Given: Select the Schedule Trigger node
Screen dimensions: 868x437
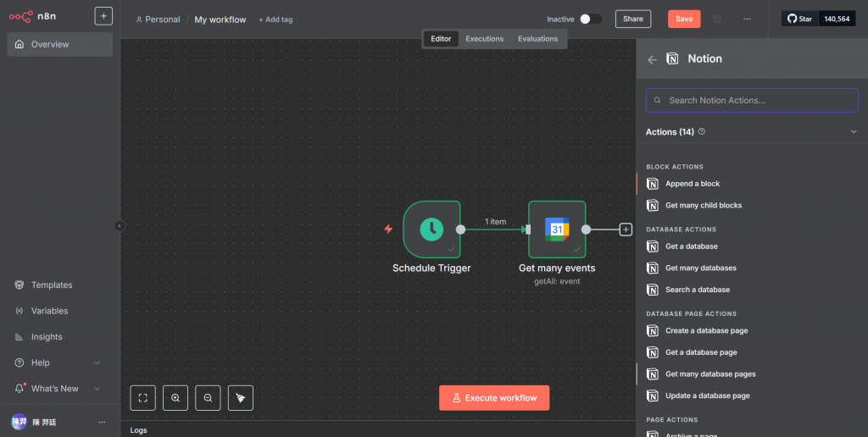Looking at the screenshot, I should (431, 229).
